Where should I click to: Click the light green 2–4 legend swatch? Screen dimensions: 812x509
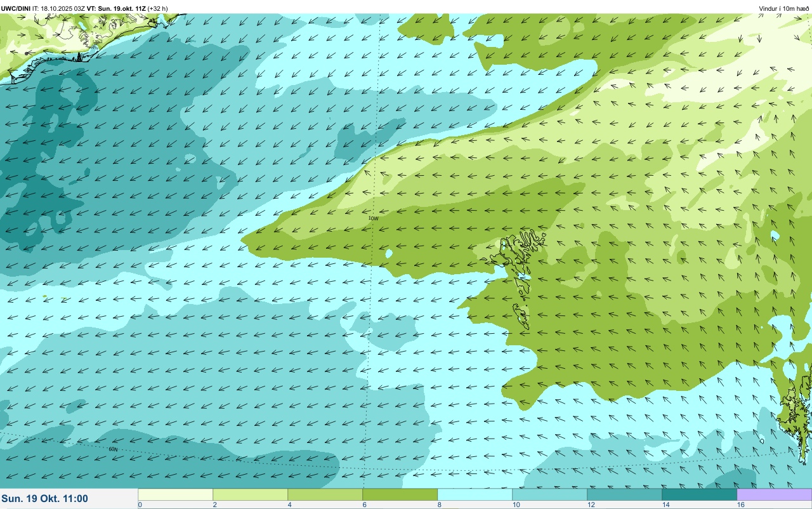tap(251, 494)
